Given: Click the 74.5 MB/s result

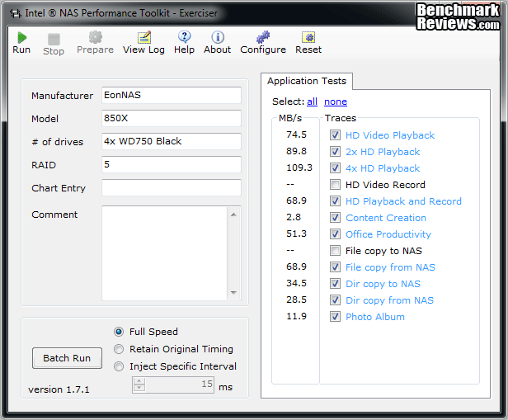Looking at the screenshot, I should pos(296,134).
